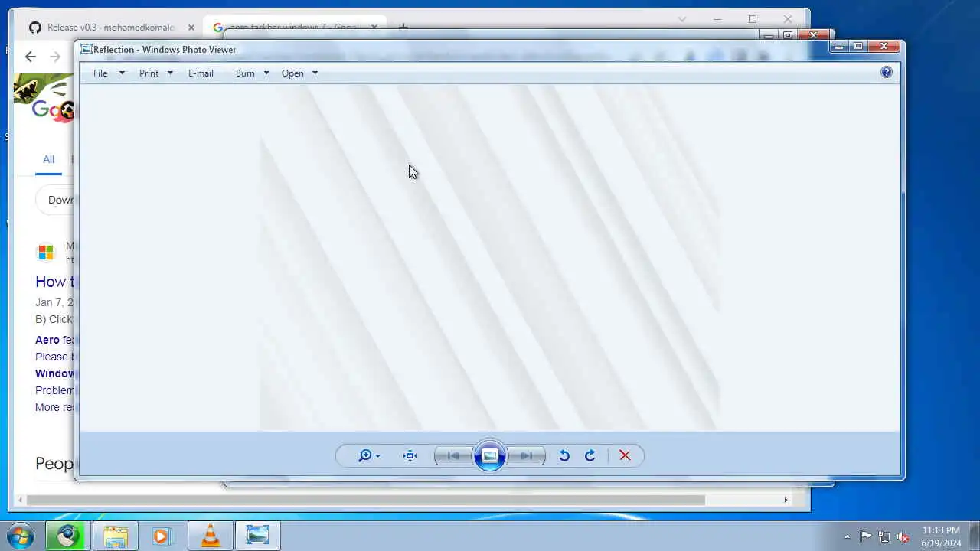Viewport: 980px width, 551px height.
Task: Delete the photo with the red X
Action: click(x=625, y=456)
